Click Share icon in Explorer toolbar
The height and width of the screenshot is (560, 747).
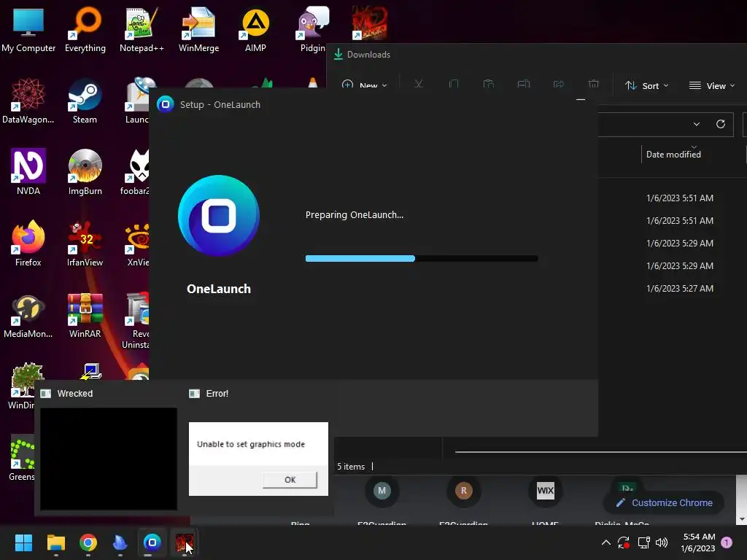tap(558, 85)
